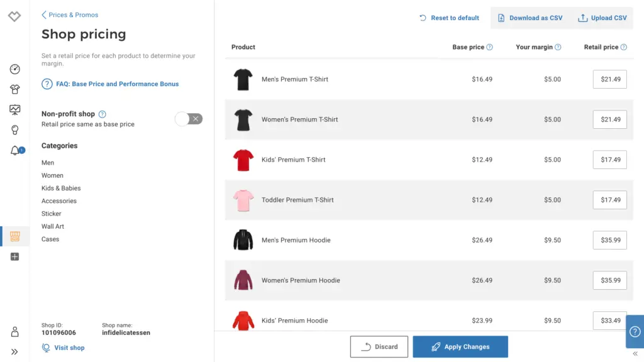The image size is (644, 362).
Task: Click the plus add icon in sidebar
Action: click(x=15, y=256)
